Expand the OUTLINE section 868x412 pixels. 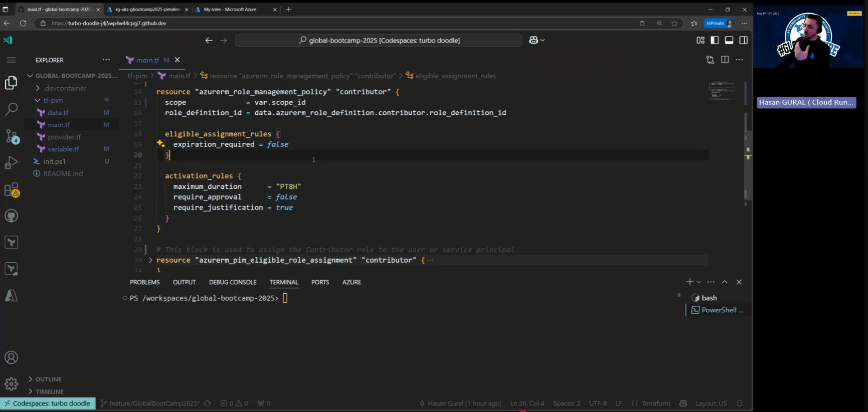pos(48,379)
